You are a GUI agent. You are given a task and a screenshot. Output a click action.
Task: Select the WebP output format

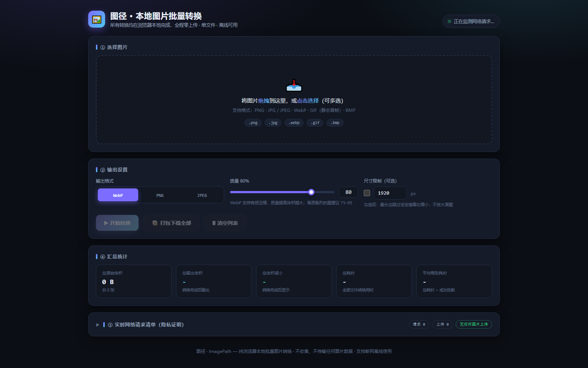point(118,195)
